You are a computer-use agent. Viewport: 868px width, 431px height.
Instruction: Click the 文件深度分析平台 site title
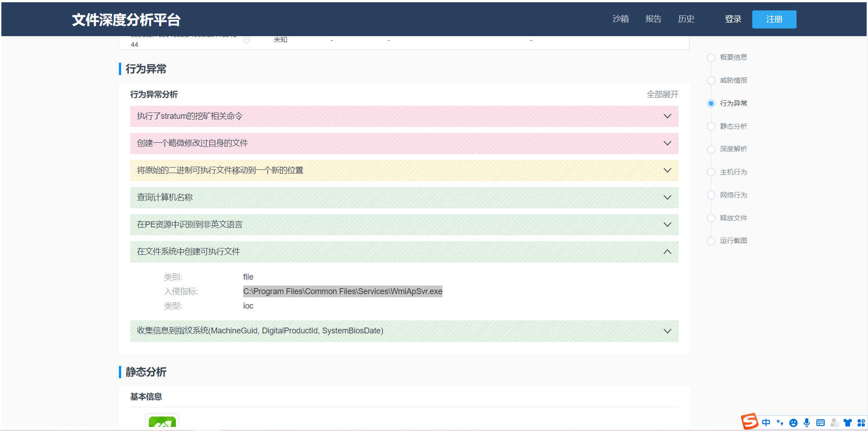click(x=126, y=19)
